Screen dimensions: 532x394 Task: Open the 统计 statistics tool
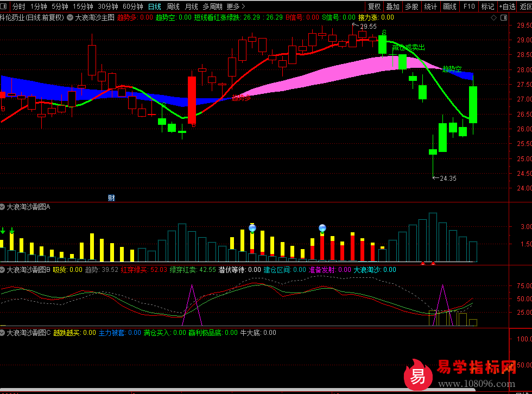pyautogui.click(x=430, y=7)
